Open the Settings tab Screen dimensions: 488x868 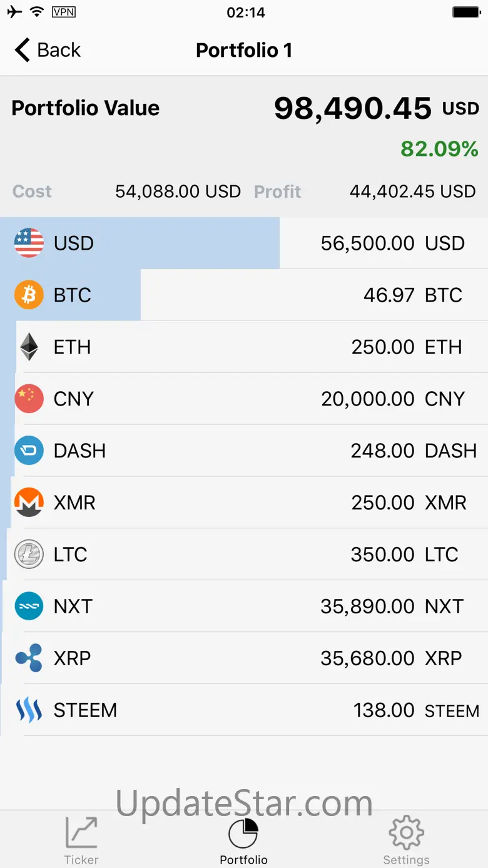pos(406,840)
